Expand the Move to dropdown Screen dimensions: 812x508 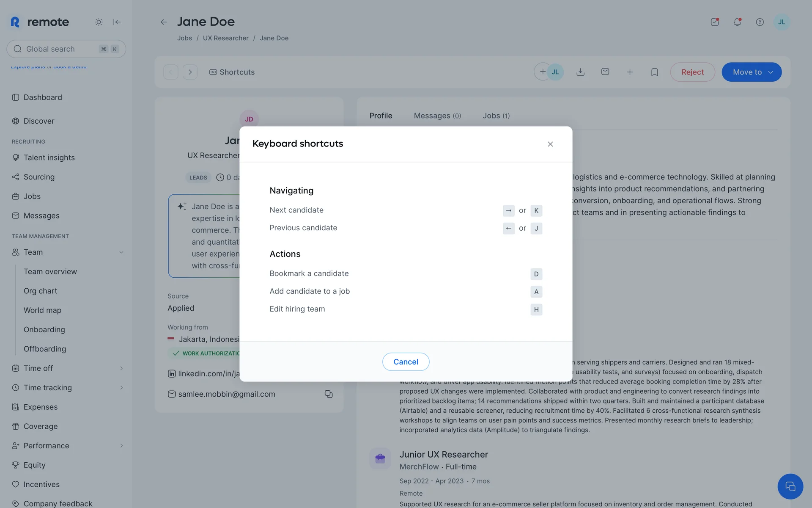pos(752,72)
